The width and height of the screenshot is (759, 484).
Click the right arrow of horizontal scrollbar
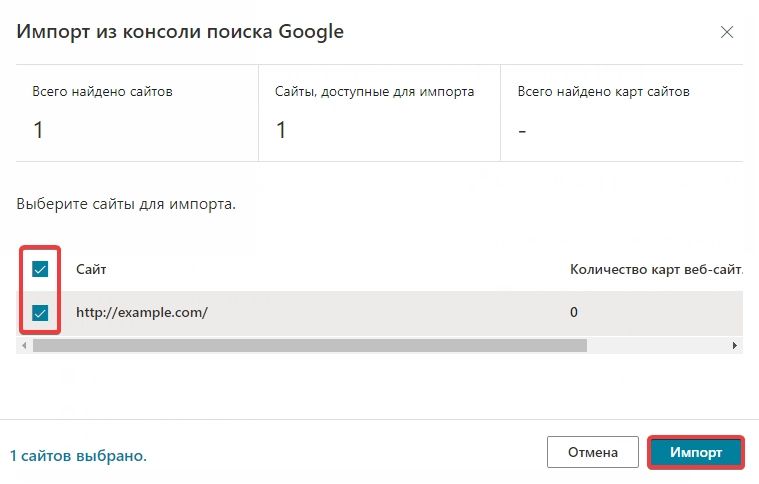coord(734,346)
